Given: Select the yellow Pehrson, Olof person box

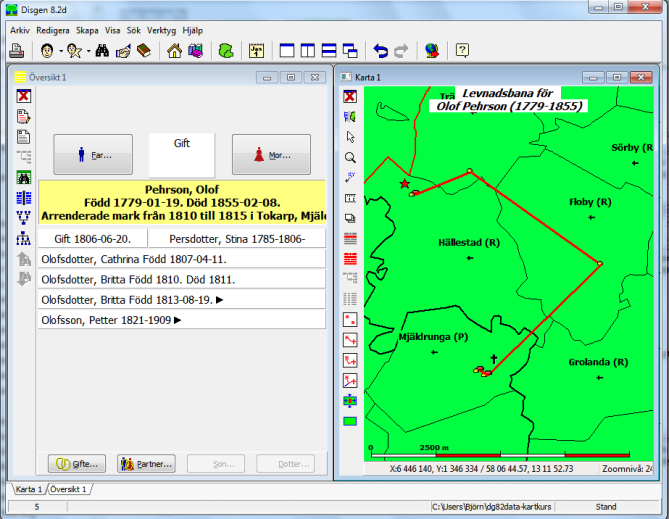Looking at the screenshot, I should coord(182,203).
